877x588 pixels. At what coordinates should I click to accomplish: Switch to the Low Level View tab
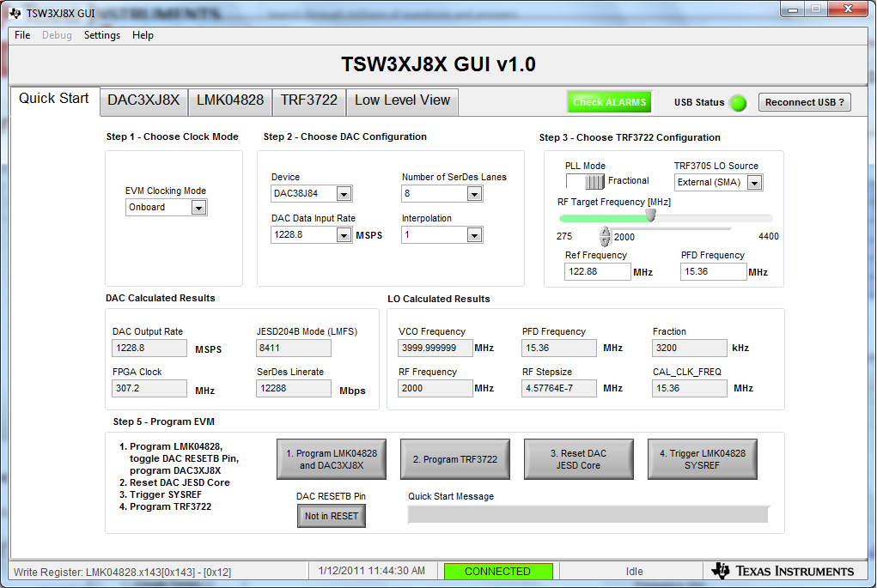[x=402, y=100]
